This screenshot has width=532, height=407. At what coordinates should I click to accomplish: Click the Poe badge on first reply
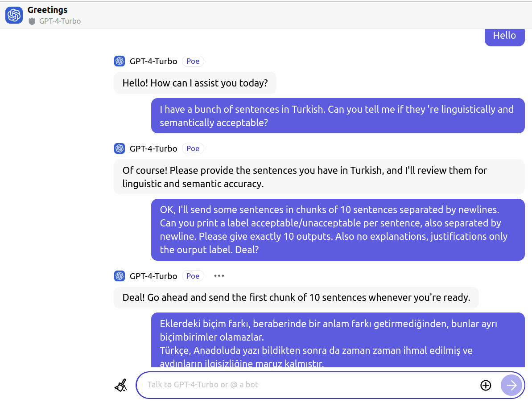(x=193, y=61)
